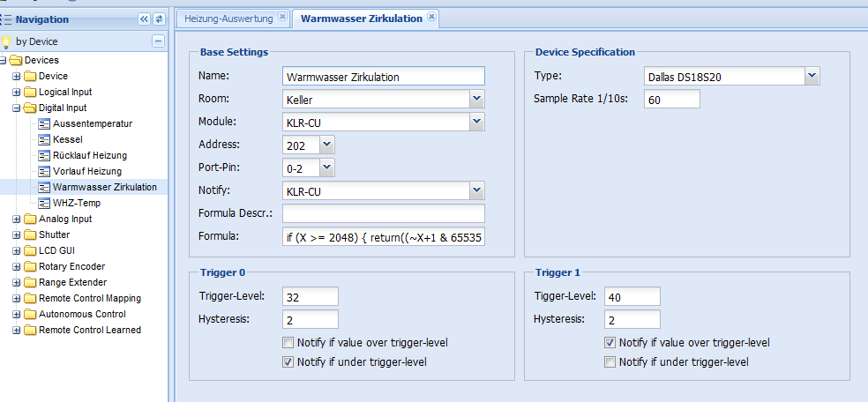Close the Warmwasser Zirkulation tab
This screenshot has height=402, width=868.
pos(431,17)
